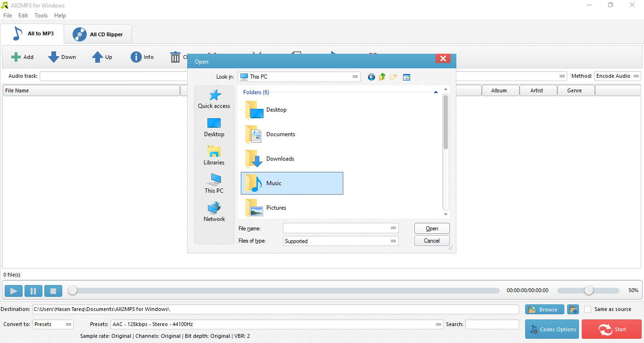
Task: Move the selected file Down in list
Action: [62, 57]
